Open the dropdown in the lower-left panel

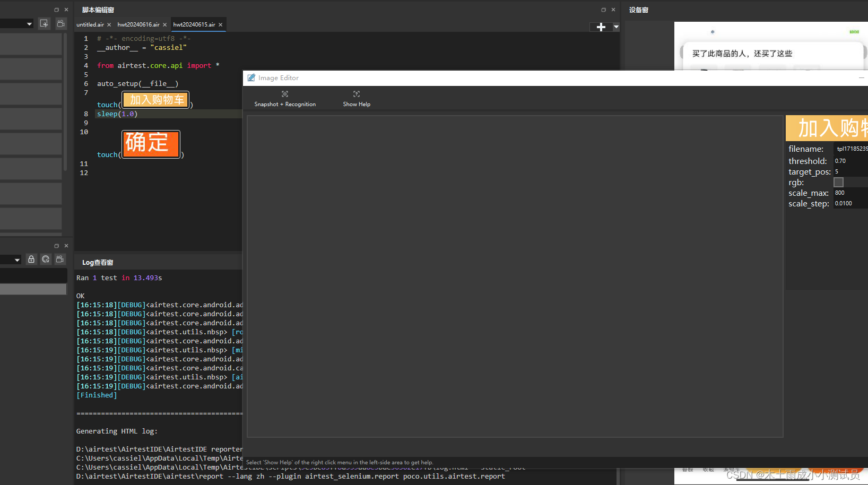point(17,260)
